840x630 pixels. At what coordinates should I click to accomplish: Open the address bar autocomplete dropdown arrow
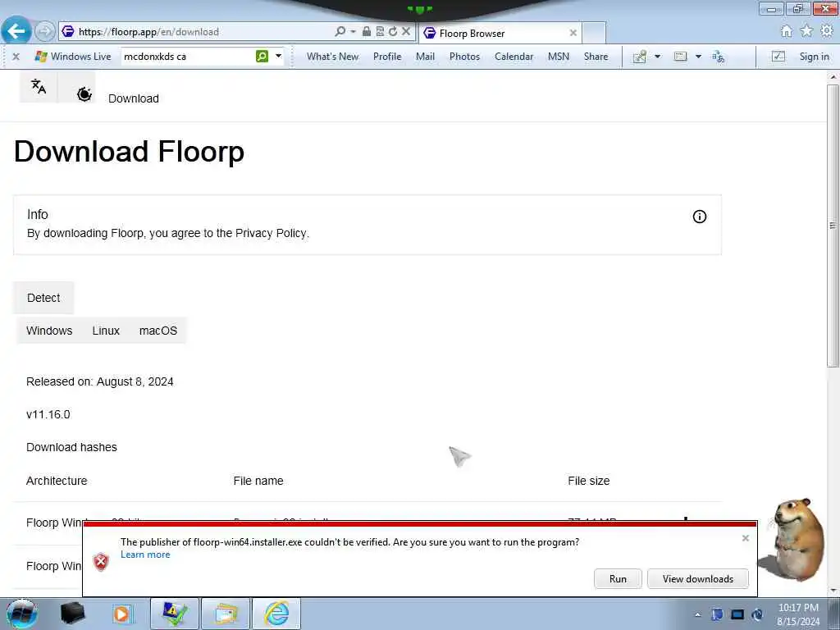click(x=353, y=32)
